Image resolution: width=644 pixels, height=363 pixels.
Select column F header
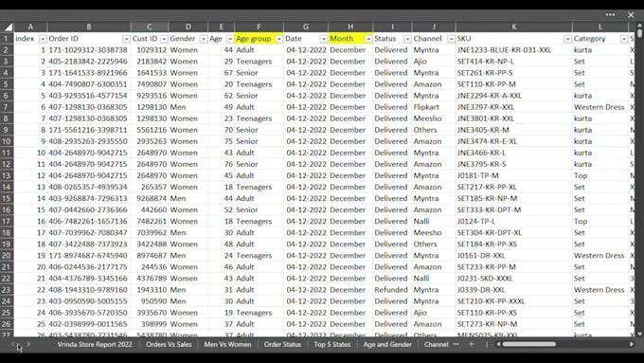259,27
